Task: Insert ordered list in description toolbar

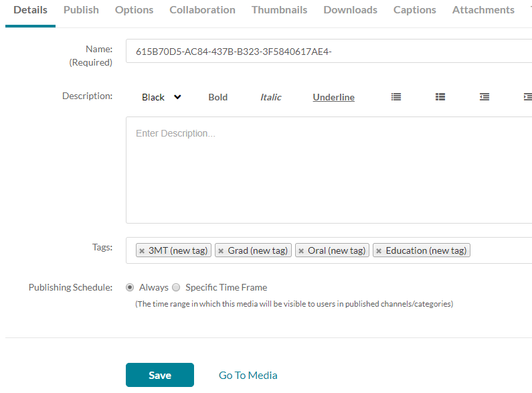Action: tap(440, 97)
